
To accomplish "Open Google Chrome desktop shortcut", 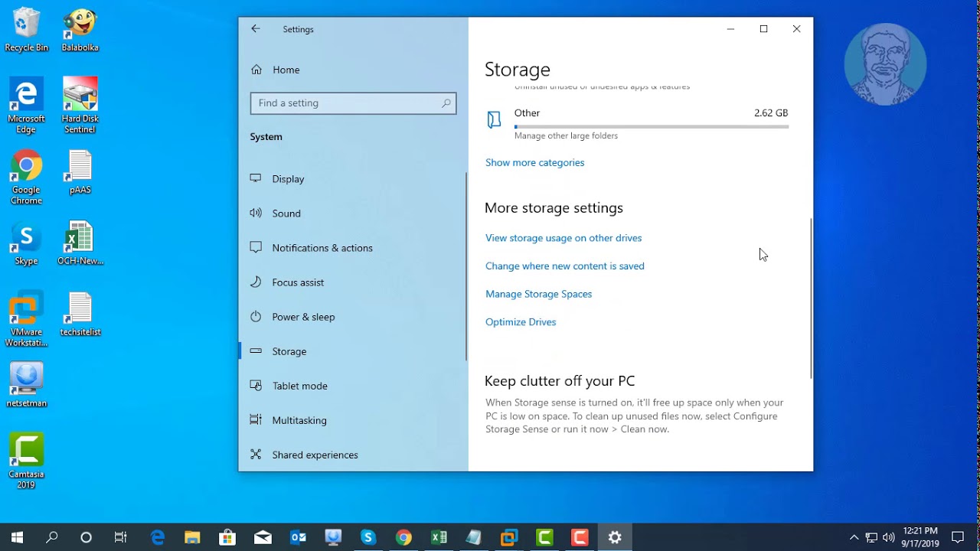I will pyautogui.click(x=26, y=178).
